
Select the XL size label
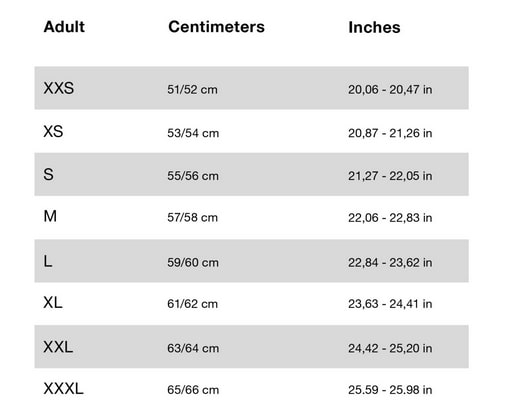point(53,303)
